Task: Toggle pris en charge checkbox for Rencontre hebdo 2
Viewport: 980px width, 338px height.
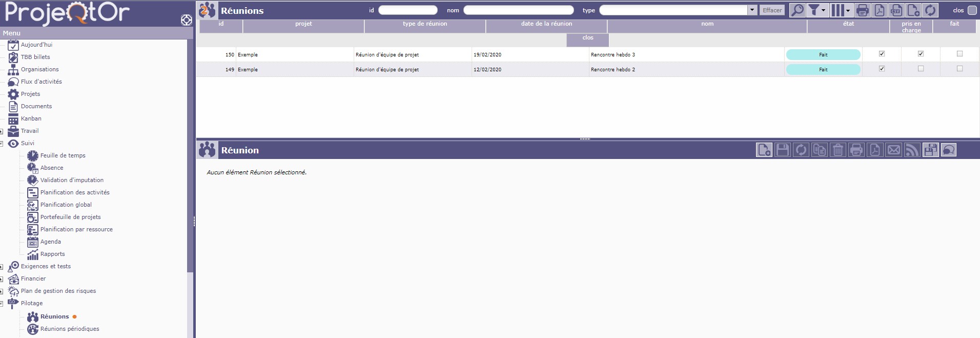Action: (x=882, y=69)
